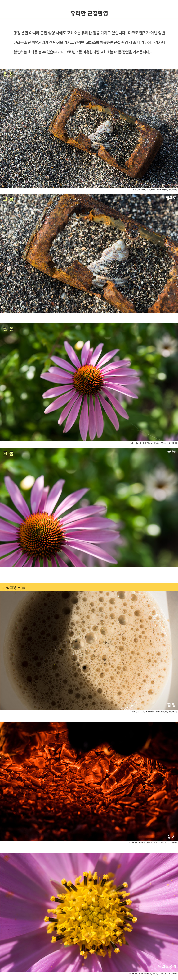Open the cosmos flower yellow center photo
178x980 pixels.
point(89,912)
